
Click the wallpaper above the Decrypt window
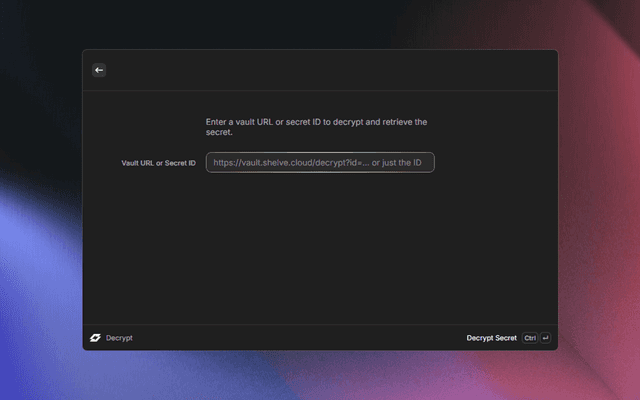tap(320, 24)
